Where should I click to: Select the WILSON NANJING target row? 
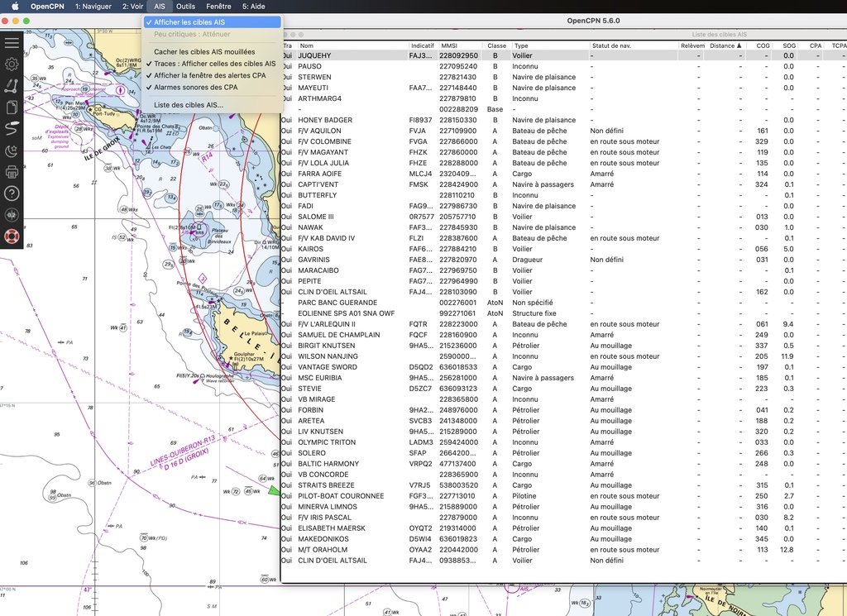tap(564, 356)
